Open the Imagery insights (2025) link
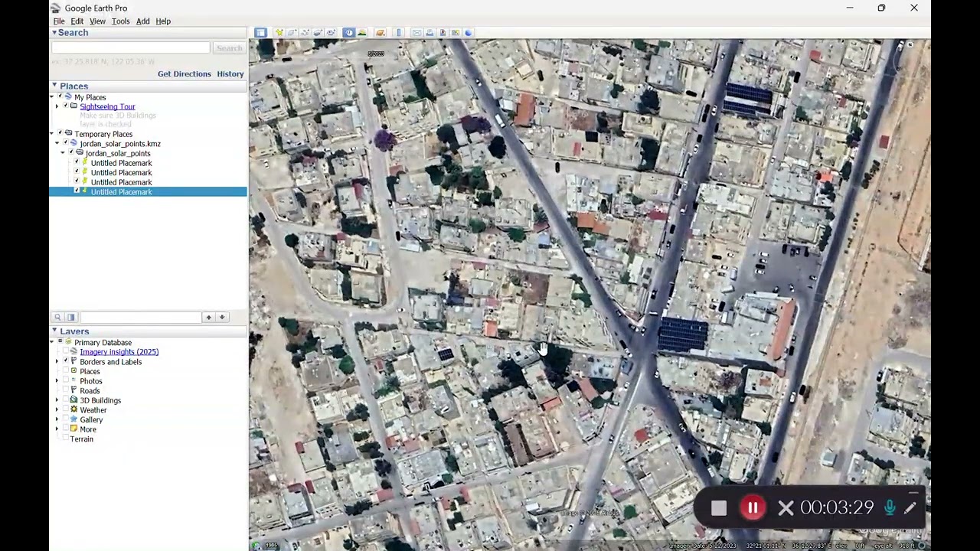The image size is (980, 551). pyautogui.click(x=119, y=352)
